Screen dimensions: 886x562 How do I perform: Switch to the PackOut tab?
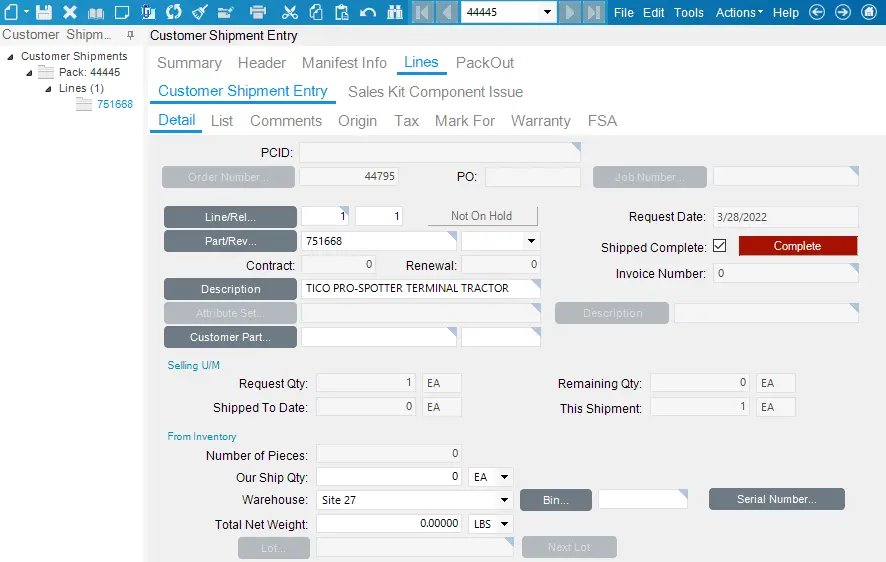click(485, 63)
